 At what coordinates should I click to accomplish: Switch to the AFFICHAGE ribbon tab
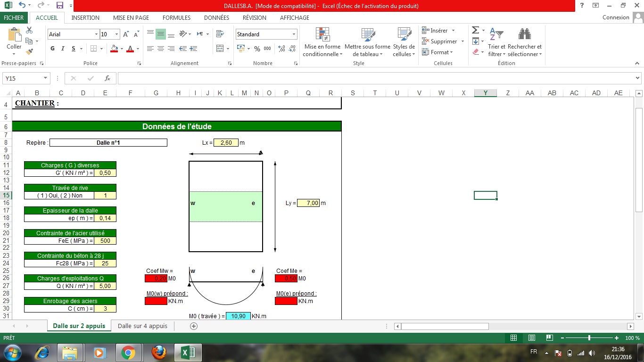tap(295, 17)
